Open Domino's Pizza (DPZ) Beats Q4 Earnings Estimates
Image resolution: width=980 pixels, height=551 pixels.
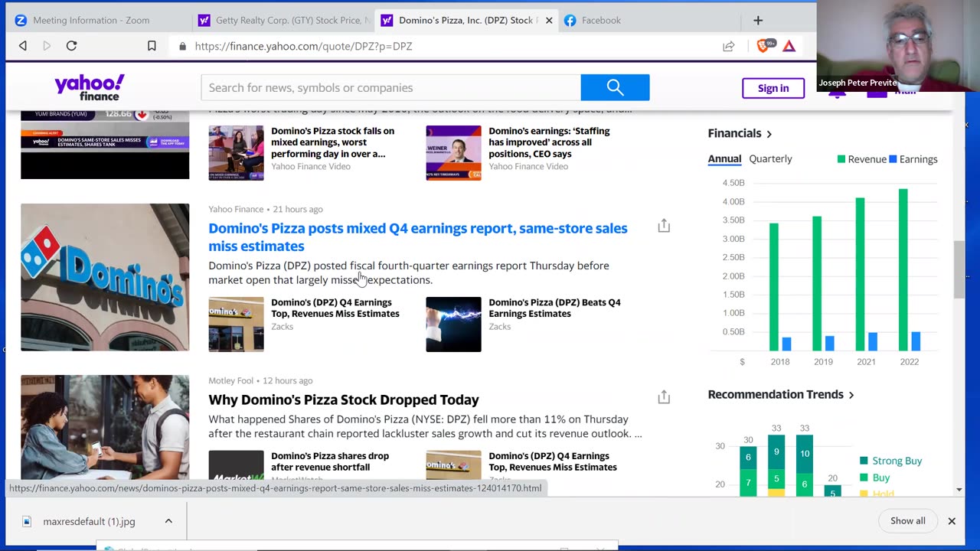pyautogui.click(x=555, y=308)
